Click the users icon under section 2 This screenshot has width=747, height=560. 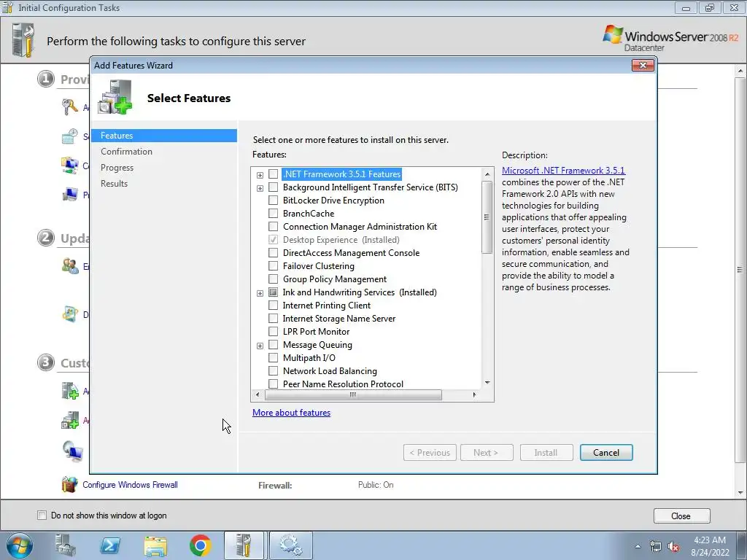coord(70,265)
